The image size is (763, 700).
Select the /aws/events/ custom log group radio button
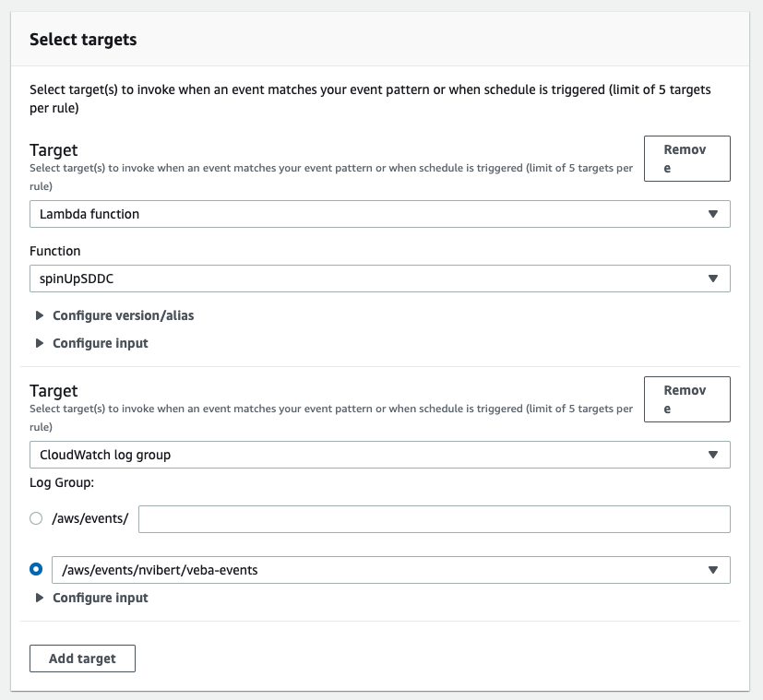point(36,519)
